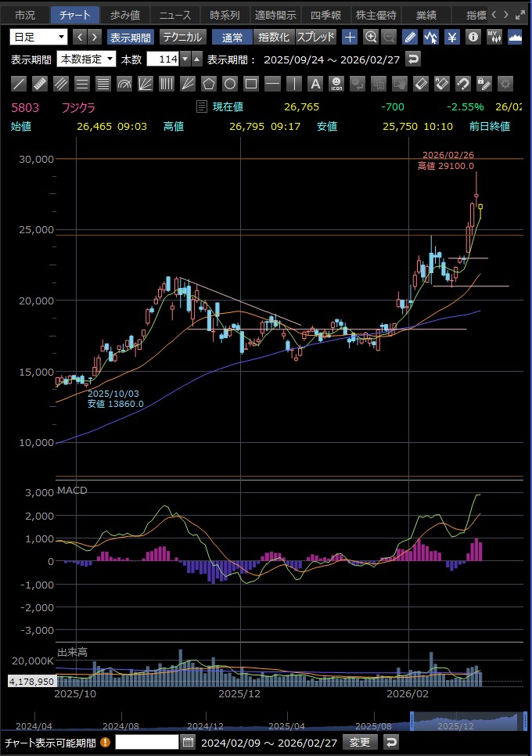The width and height of the screenshot is (532, 756).
Task: Click the zoom in magnifier icon
Action: tap(371, 37)
